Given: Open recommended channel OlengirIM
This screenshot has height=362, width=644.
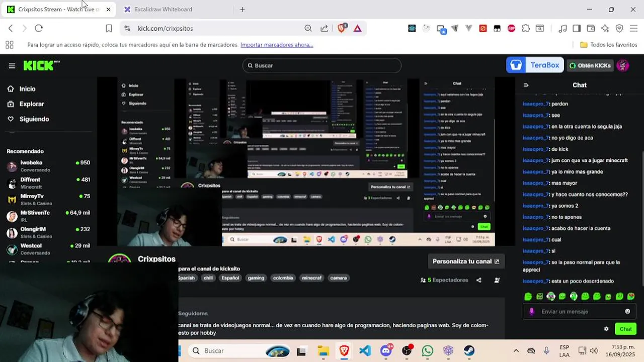Looking at the screenshot, I should pos(48,232).
